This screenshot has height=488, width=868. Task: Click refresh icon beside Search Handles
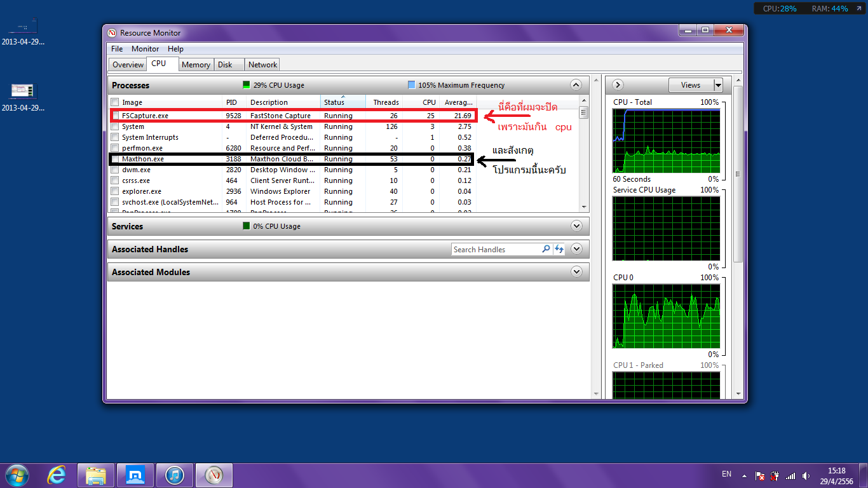click(559, 249)
